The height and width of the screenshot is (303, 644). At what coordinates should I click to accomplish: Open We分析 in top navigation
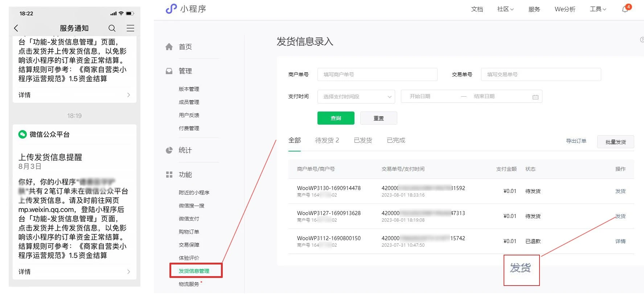click(x=565, y=9)
